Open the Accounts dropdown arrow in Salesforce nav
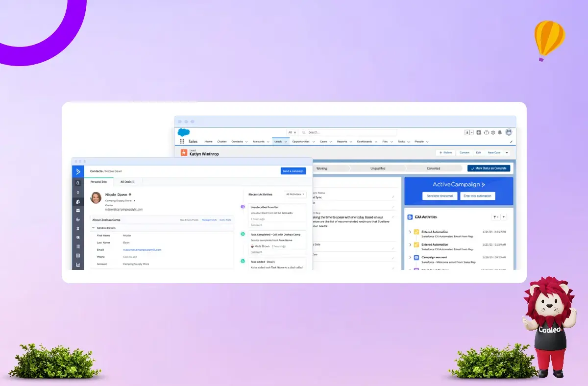 (268, 142)
